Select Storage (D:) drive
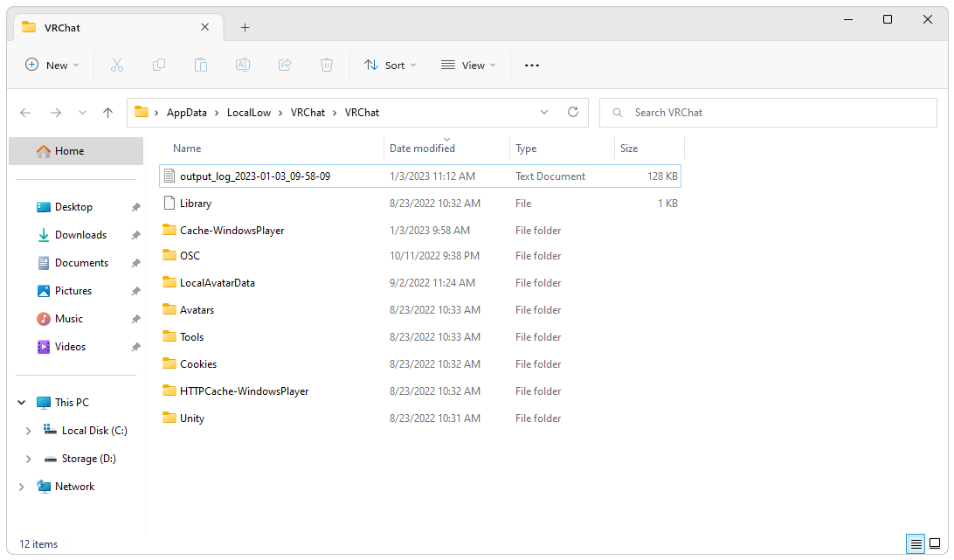 tap(88, 459)
